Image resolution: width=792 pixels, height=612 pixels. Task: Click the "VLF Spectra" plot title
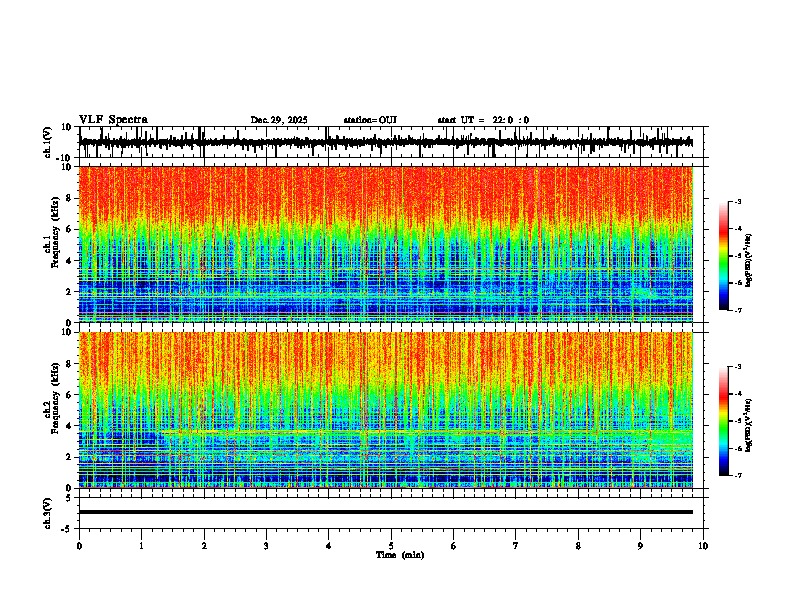click(x=113, y=120)
